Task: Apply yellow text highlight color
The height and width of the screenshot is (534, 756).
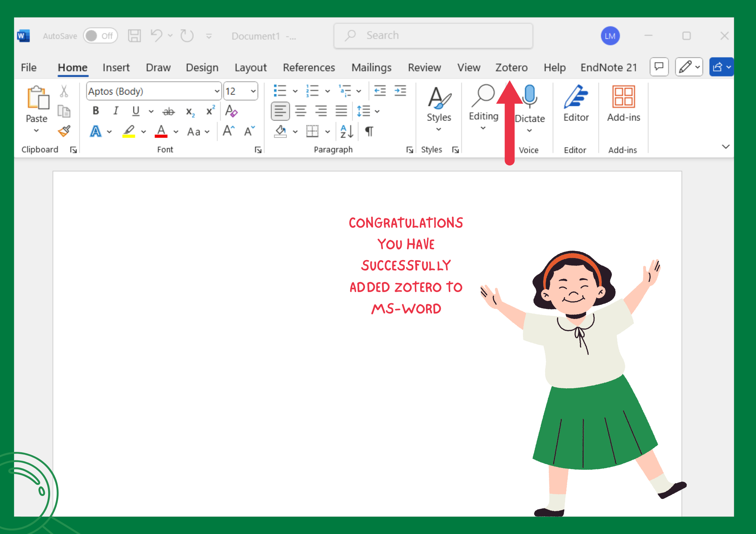Action: pyautogui.click(x=129, y=131)
